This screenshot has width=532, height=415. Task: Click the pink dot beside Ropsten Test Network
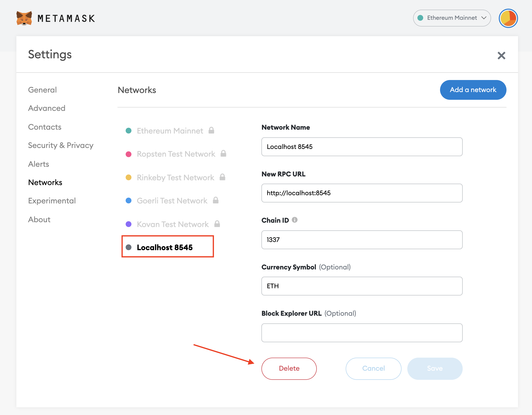tap(129, 154)
